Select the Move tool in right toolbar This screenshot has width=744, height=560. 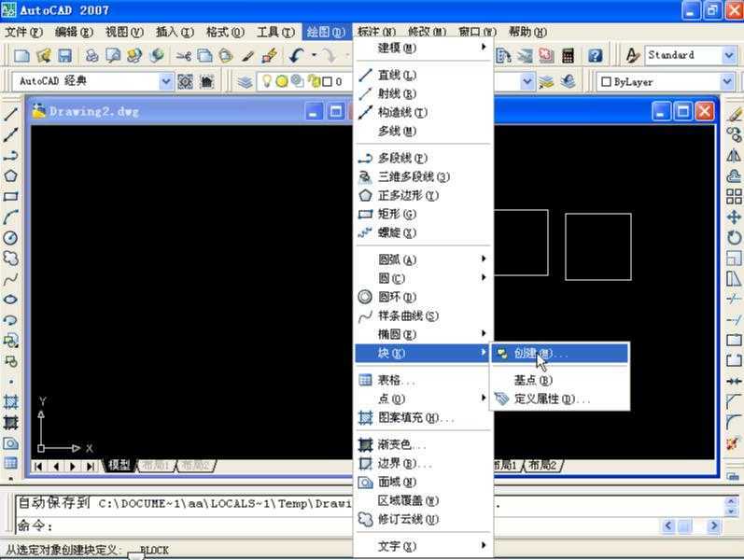[x=734, y=217]
